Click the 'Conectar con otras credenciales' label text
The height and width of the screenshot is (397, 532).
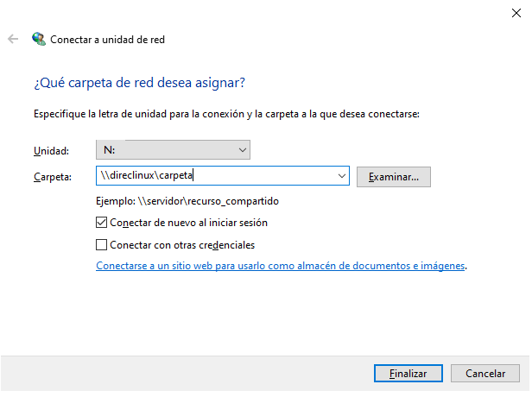tap(182, 245)
